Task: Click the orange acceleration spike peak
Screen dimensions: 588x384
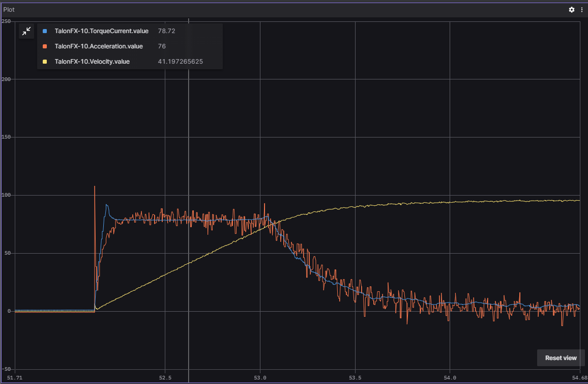Action: [x=95, y=186]
